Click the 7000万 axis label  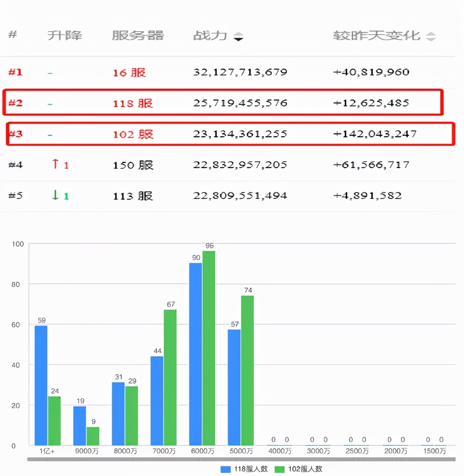164,451
